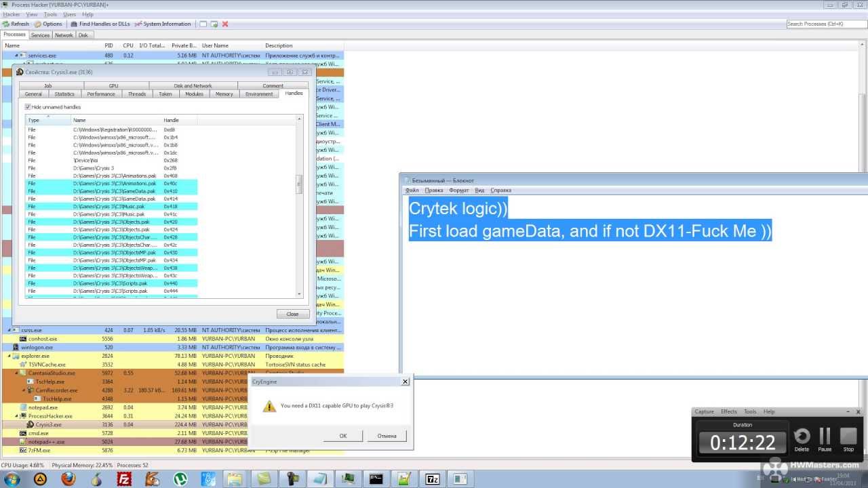Open Options in Process Hacker toolbar

click(48, 24)
